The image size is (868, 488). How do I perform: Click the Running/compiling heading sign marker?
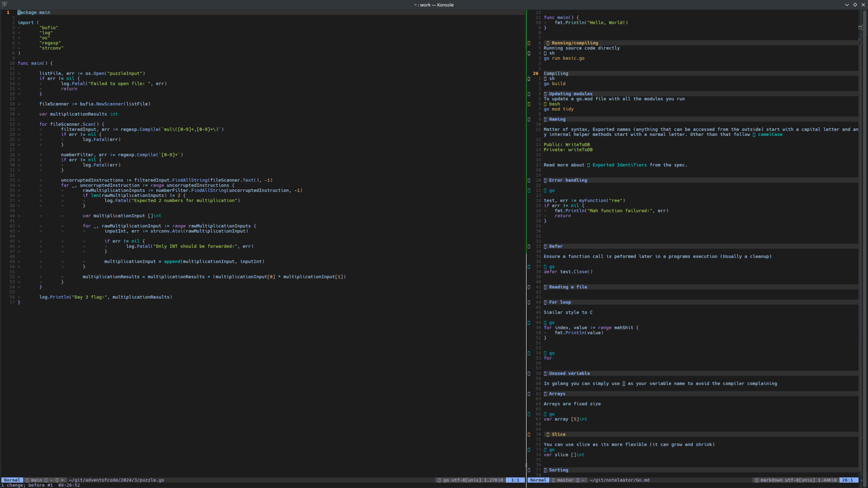529,43
